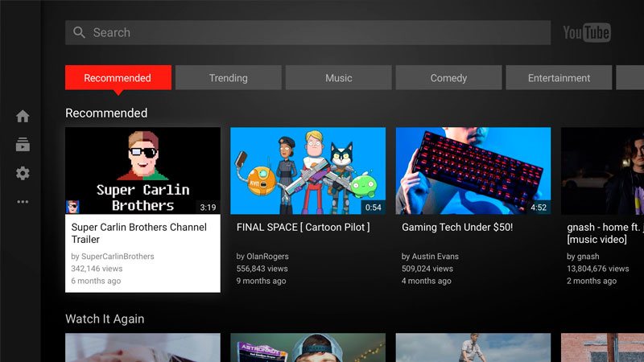Open the Home icon in sidebar
644x362 pixels.
coord(23,116)
